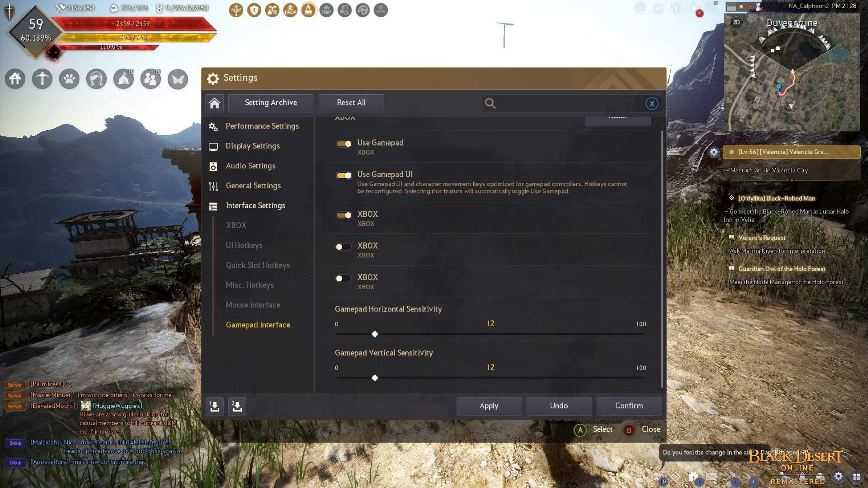Image resolution: width=868 pixels, height=488 pixels.
Task: Expand Misc. Hotkeys subsection
Action: tap(250, 285)
